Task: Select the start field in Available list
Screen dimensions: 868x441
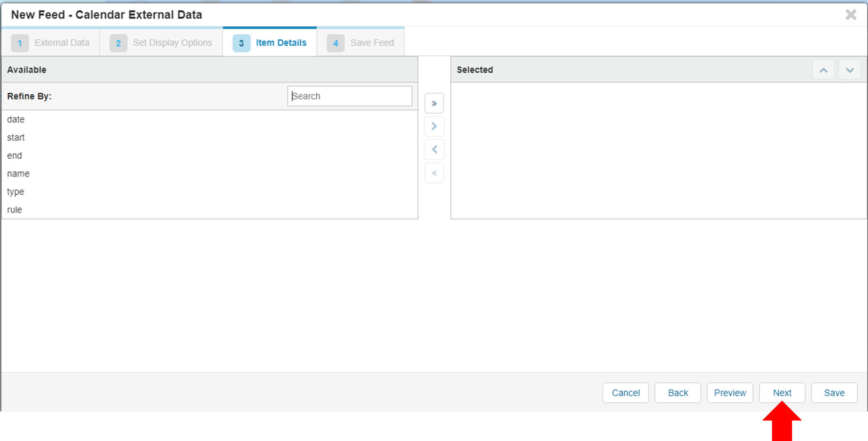Action: click(16, 138)
